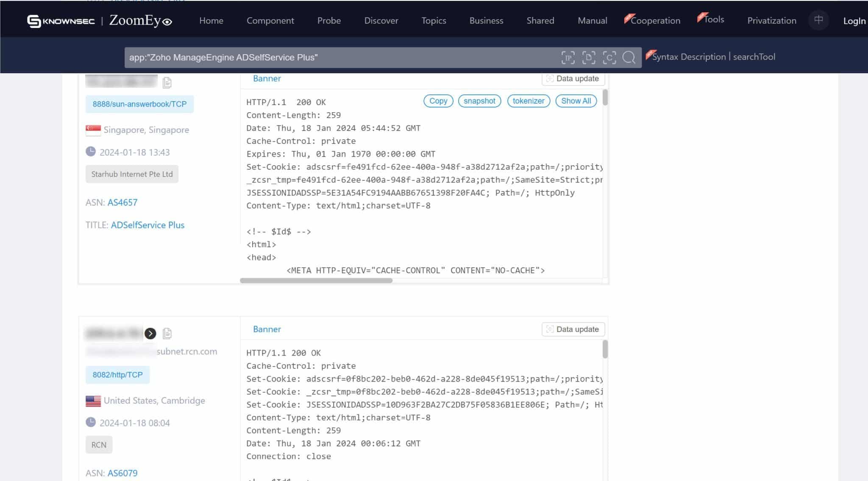Click the C-segment search icon
868x481 pixels.
(x=609, y=58)
